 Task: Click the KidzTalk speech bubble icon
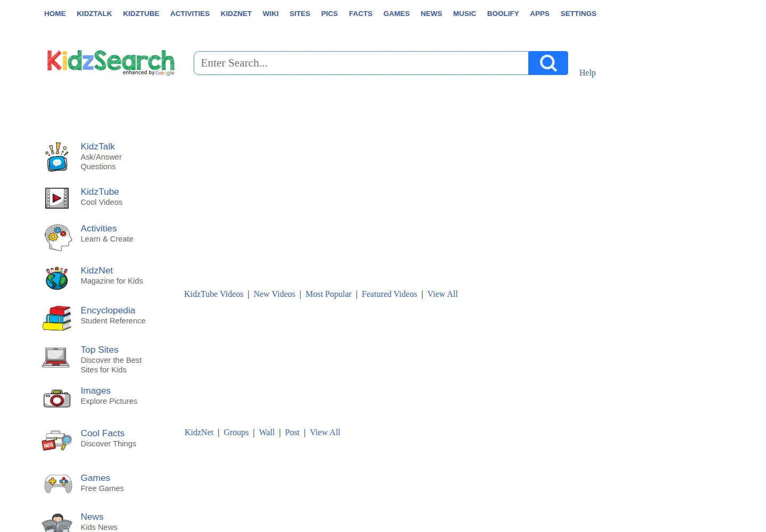point(57,157)
